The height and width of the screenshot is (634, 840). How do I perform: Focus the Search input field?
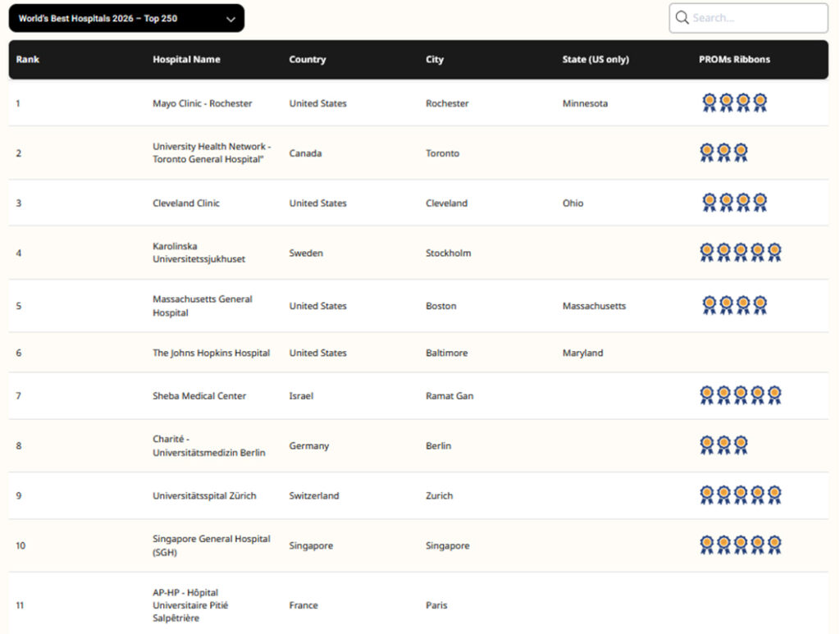(755, 18)
